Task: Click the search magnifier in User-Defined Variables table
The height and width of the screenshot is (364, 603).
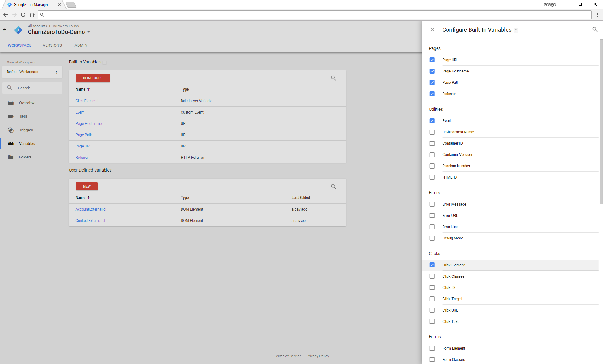Action: pos(334,186)
